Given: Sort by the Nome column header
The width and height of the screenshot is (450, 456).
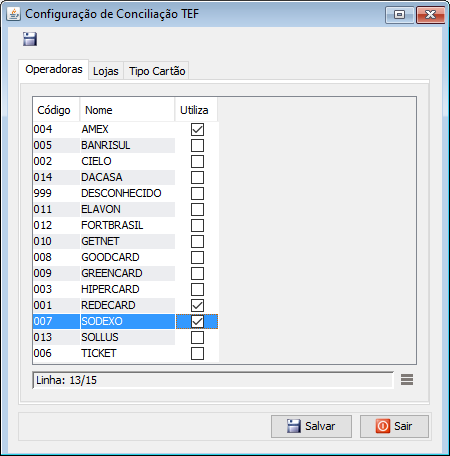Looking at the screenshot, I should 127,110.
